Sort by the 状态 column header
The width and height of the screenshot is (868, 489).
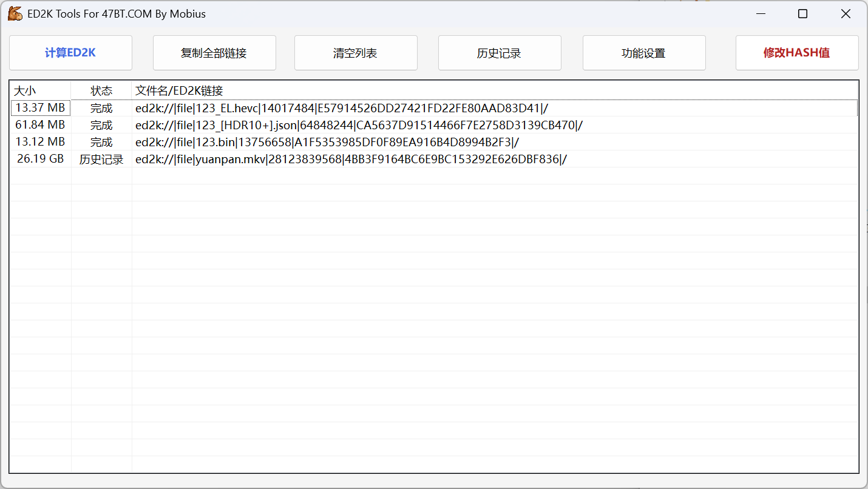pos(101,90)
